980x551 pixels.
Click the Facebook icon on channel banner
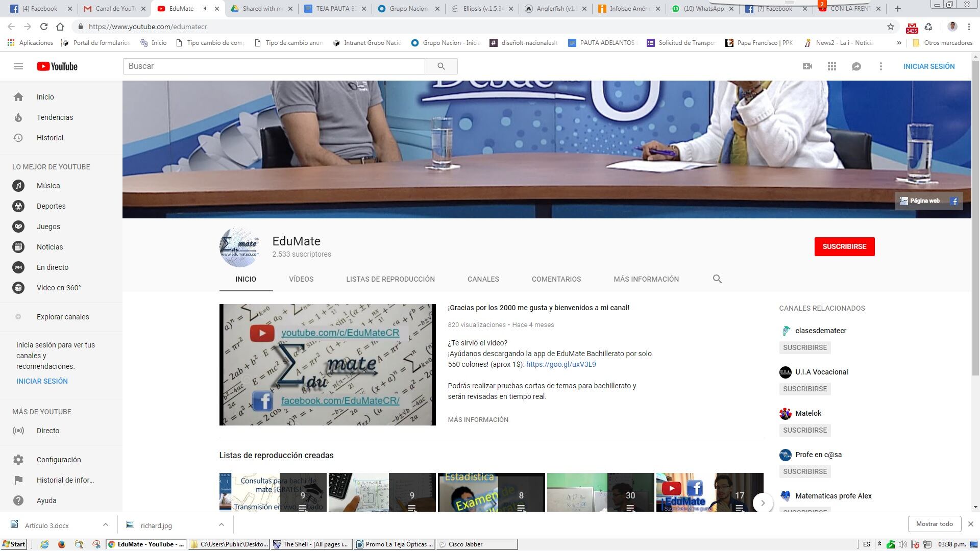[x=953, y=201]
